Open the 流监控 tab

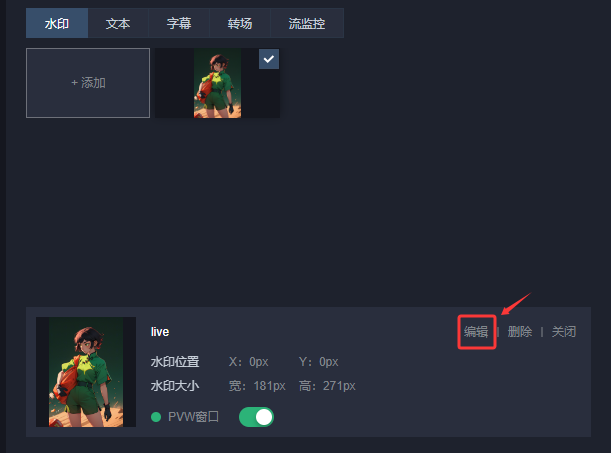(307, 23)
